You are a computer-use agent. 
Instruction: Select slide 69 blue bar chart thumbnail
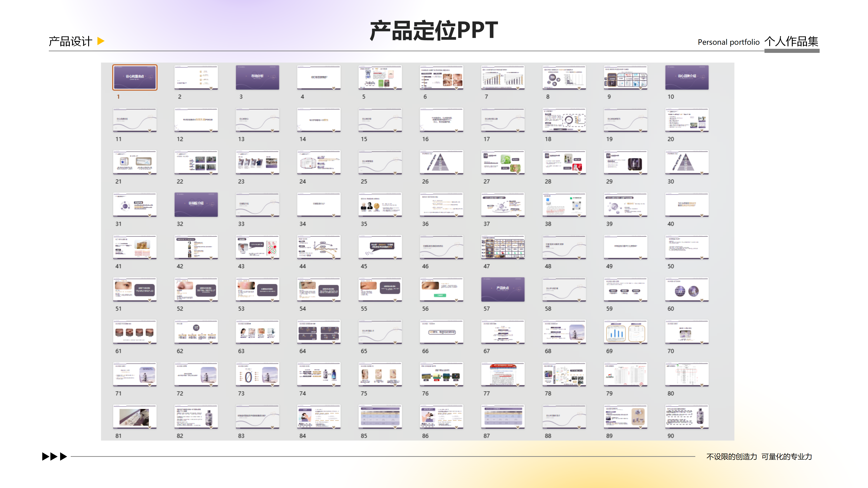(625, 332)
